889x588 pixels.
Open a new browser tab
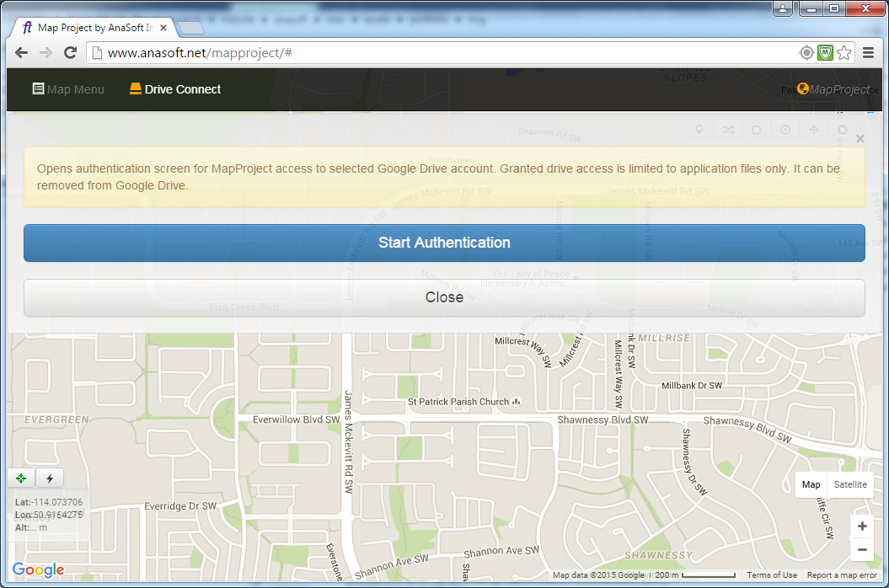point(191,28)
